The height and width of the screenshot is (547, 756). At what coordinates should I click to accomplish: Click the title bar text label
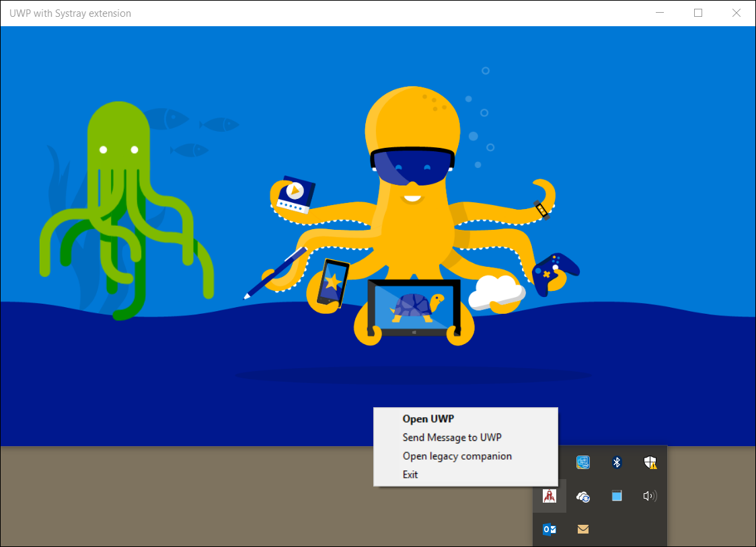pyautogui.click(x=70, y=13)
